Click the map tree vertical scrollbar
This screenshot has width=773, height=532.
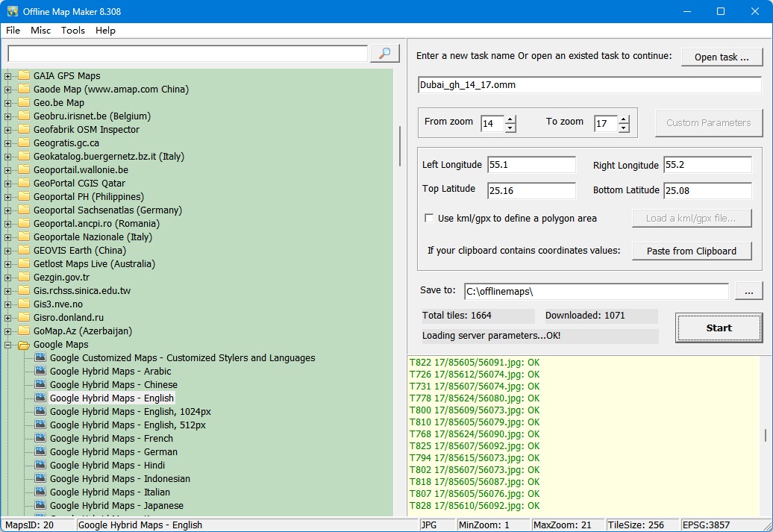pyautogui.click(x=399, y=146)
